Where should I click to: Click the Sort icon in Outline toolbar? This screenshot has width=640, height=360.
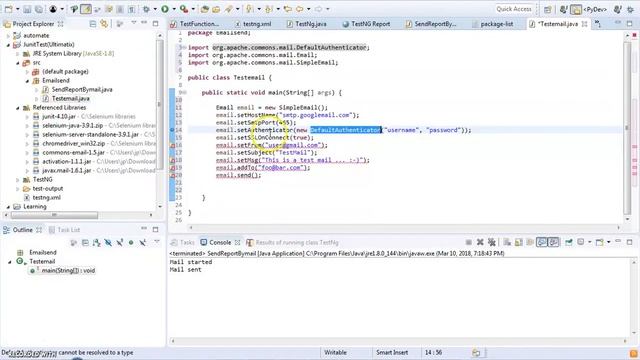click(97, 243)
